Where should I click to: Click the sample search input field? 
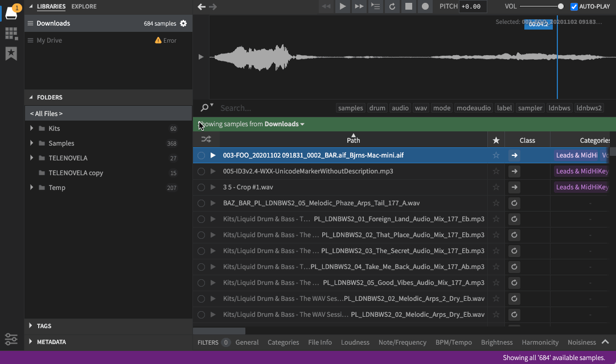273,108
